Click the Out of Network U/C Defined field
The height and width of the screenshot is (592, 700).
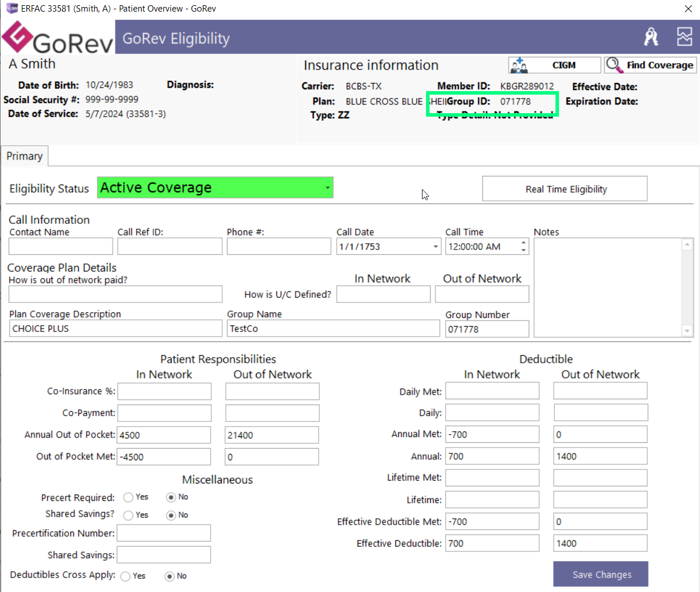point(482,294)
